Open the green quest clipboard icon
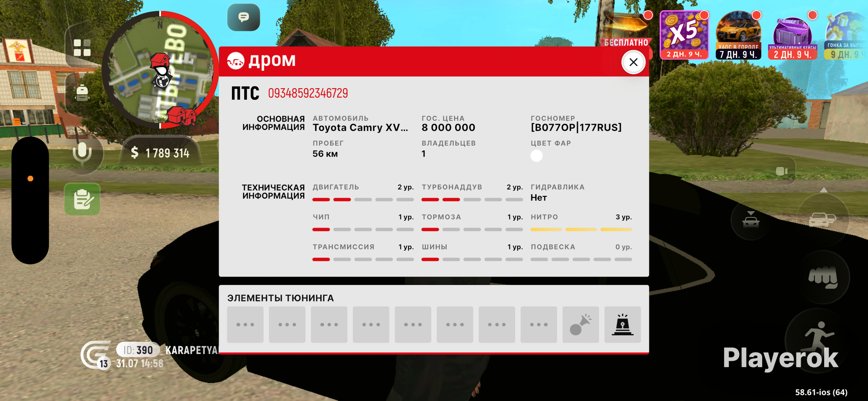 coord(82,199)
